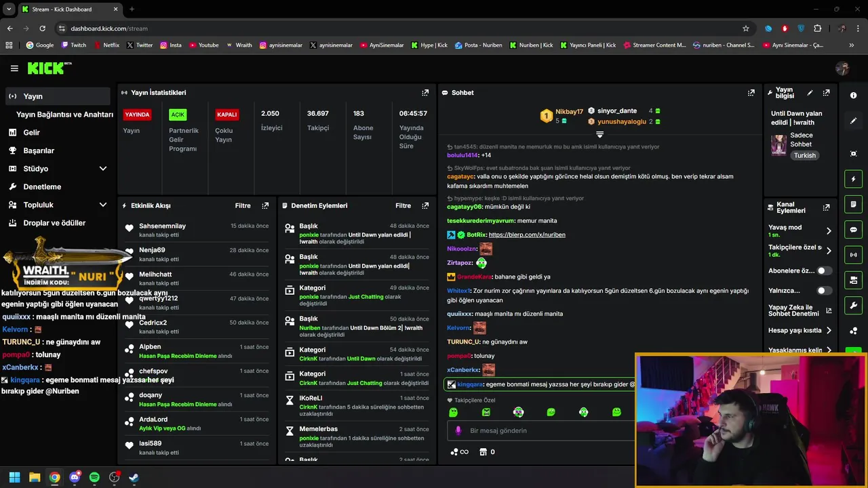
Task: Open the Yayıncı Paneli | Kick bookmark
Action: [587, 45]
